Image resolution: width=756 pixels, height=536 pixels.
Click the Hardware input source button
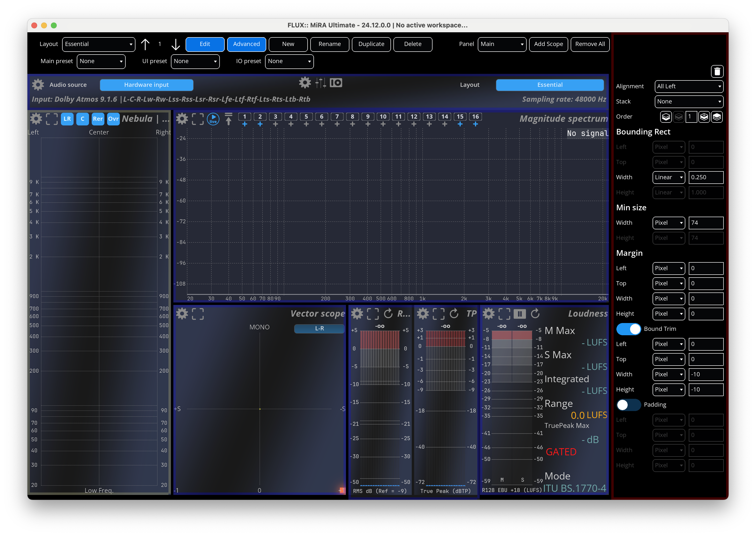(146, 85)
